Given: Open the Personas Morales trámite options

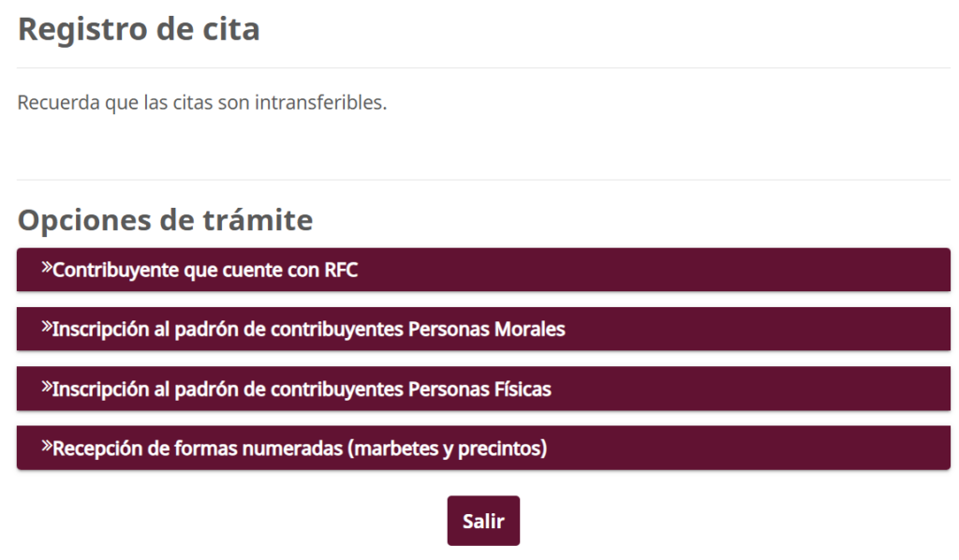Looking at the screenshot, I should coord(479,329).
